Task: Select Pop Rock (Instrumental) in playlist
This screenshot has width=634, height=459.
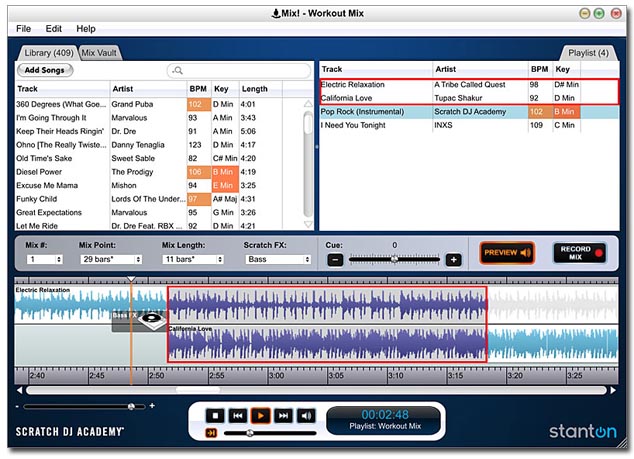Action: pyautogui.click(x=469, y=112)
